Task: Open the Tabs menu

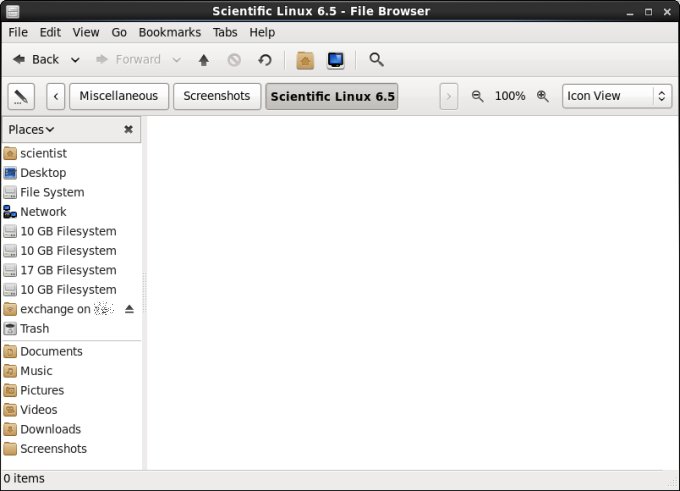Action: tap(225, 33)
